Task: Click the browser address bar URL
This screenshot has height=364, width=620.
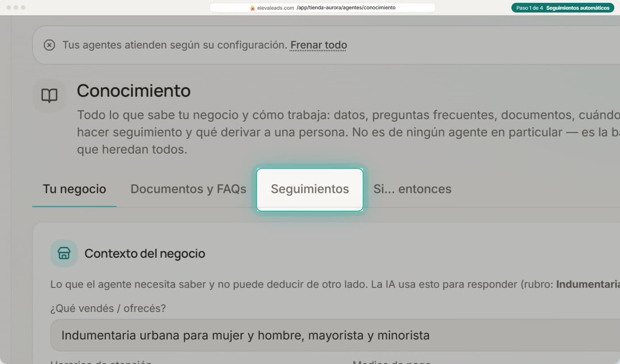Action: 322,8
